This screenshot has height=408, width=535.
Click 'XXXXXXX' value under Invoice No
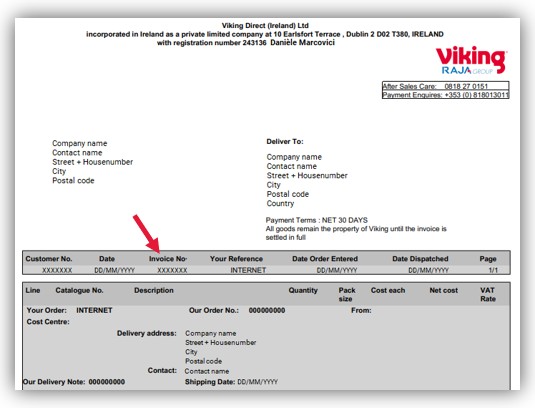pyautogui.click(x=172, y=270)
